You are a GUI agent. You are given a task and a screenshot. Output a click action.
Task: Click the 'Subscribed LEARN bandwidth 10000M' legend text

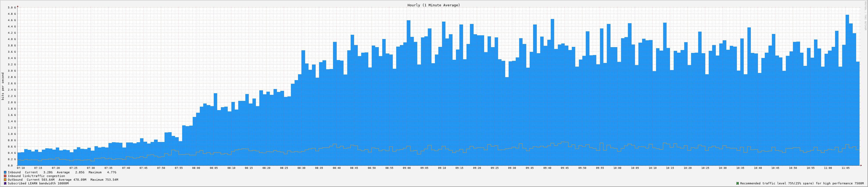(x=38, y=183)
